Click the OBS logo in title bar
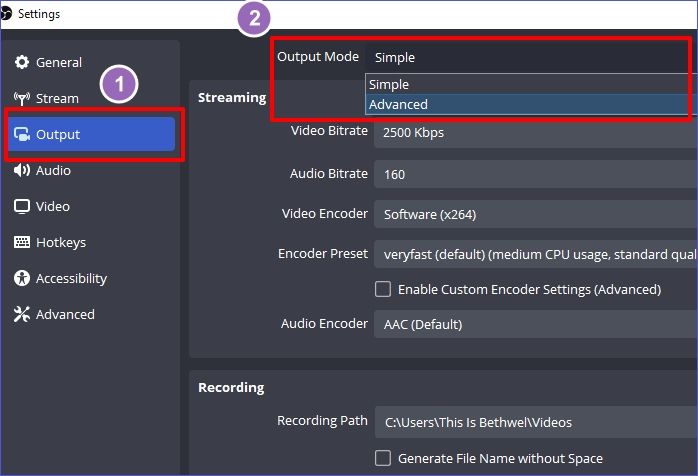This screenshot has width=698, height=476. click(6, 13)
